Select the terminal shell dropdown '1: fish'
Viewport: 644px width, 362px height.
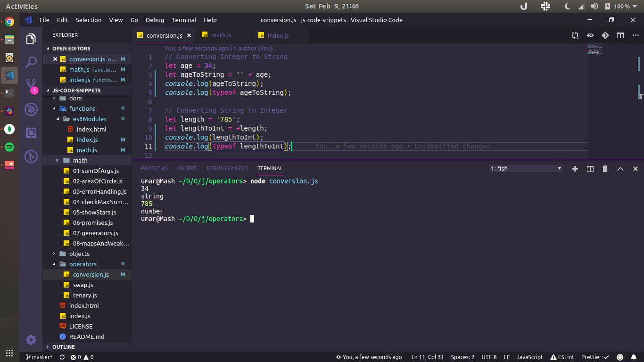[x=526, y=168]
